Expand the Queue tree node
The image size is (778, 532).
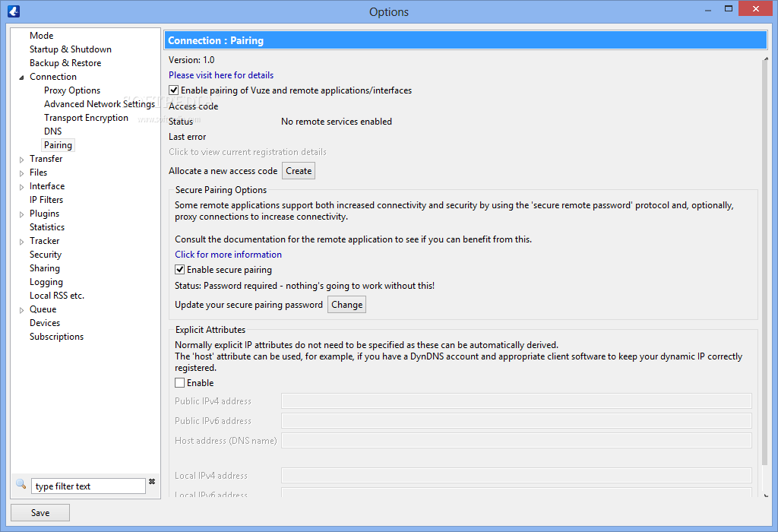click(x=21, y=310)
